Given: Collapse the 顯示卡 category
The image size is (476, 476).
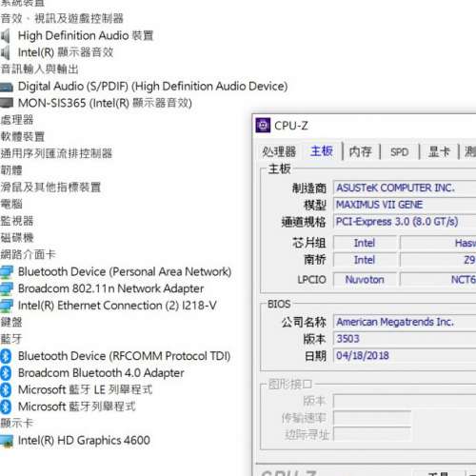Looking at the screenshot, I should click(x=17, y=424).
